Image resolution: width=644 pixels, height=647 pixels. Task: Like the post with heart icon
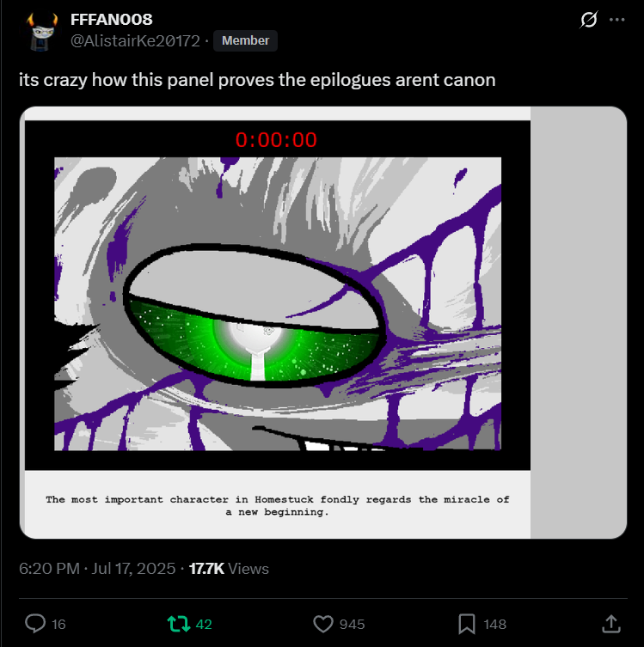pyautogui.click(x=322, y=624)
